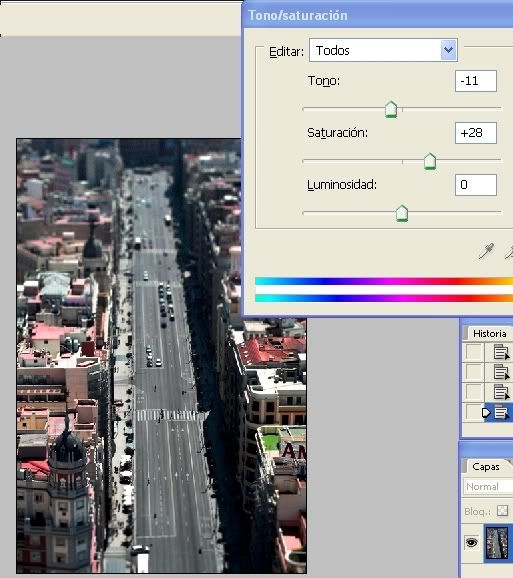
Task: Select the street photo layer thumbnail
Action: click(x=497, y=543)
